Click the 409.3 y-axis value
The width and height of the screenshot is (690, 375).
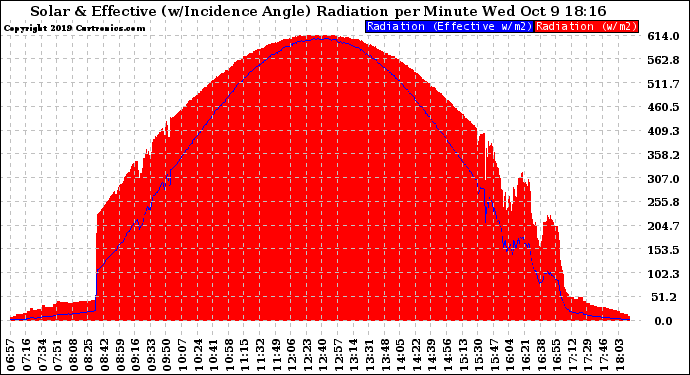pos(663,131)
